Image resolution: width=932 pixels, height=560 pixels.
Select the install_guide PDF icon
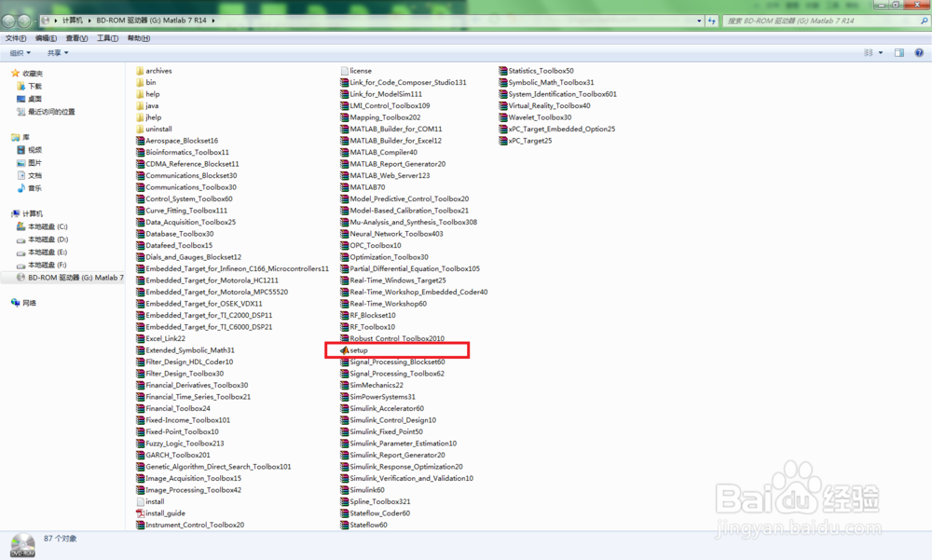click(x=141, y=513)
